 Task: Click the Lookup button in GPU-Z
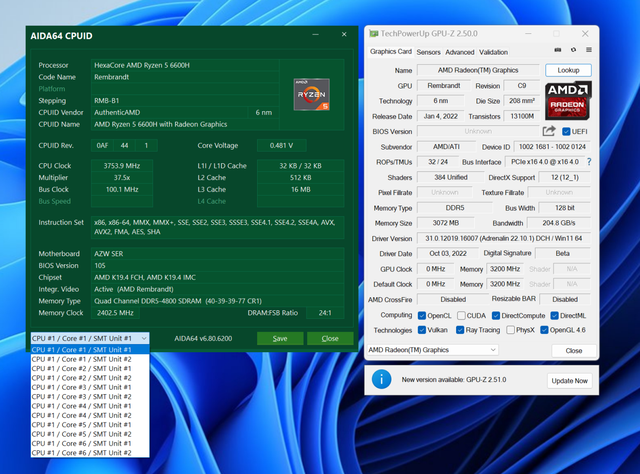pyautogui.click(x=568, y=70)
